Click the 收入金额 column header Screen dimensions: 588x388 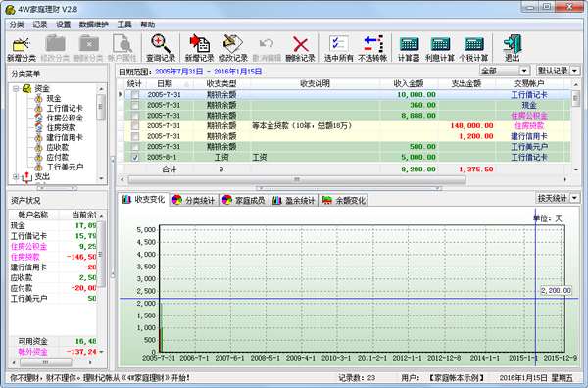point(409,83)
